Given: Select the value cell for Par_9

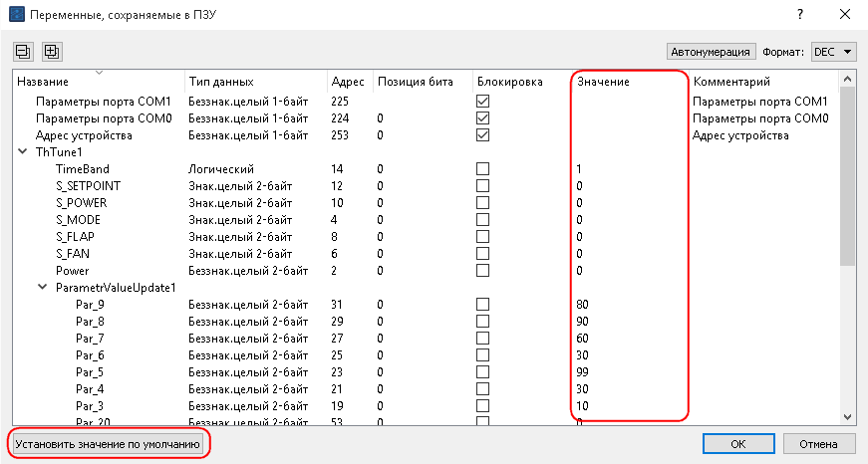Looking at the screenshot, I should [x=628, y=305].
